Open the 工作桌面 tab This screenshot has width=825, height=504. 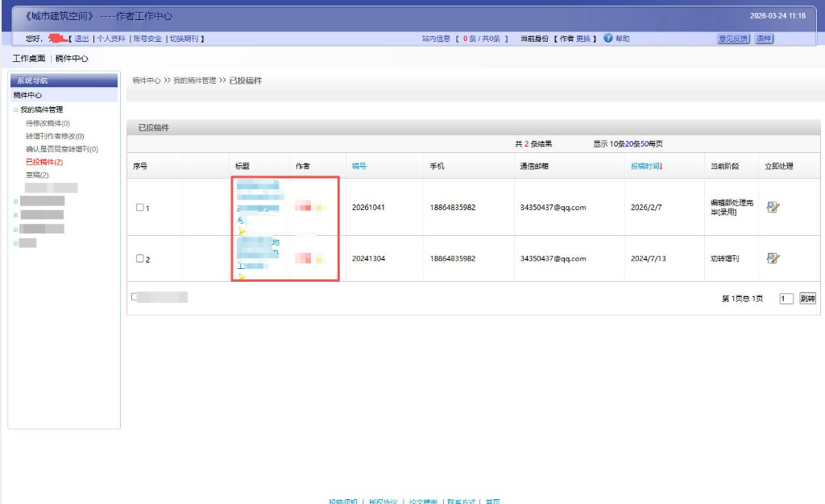(x=28, y=59)
